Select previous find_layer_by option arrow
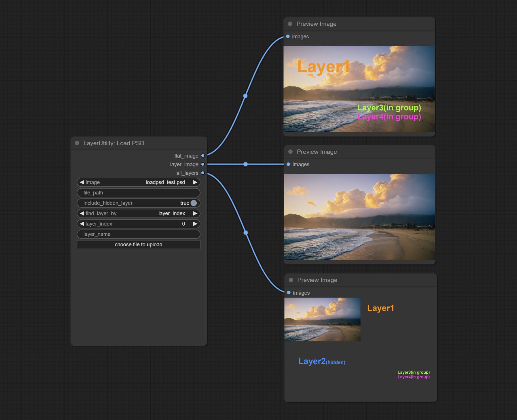 click(82, 213)
